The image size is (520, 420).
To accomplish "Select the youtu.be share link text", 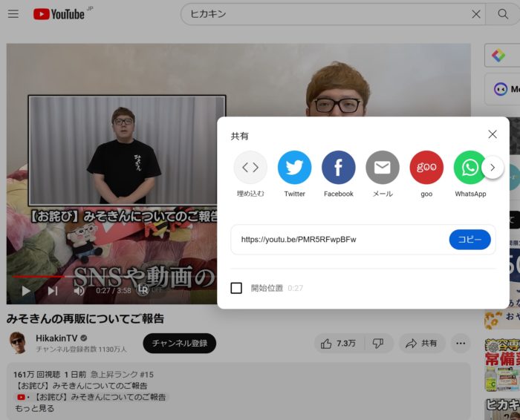I will [299, 240].
